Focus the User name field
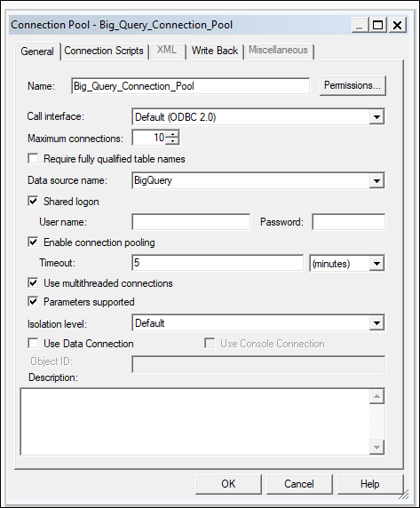The image size is (420, 508). [x=191, y=222]
